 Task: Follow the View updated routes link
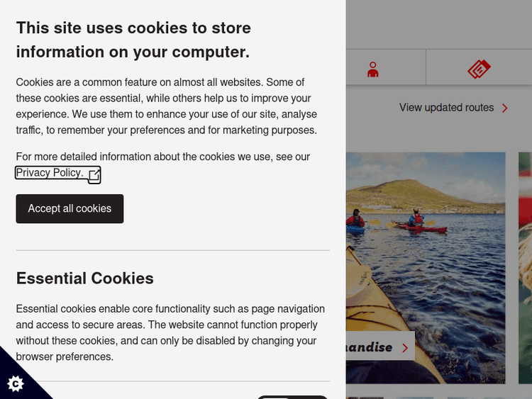coord(446,108)
